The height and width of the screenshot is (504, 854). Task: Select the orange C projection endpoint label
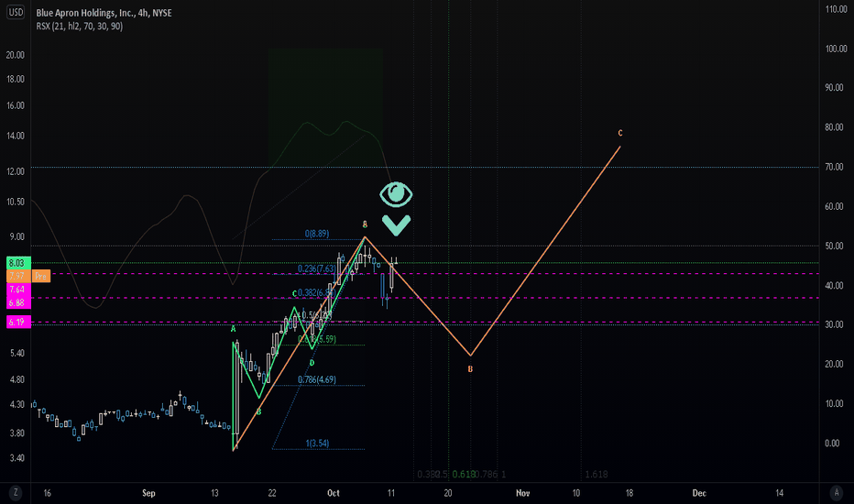pos(619,133)
